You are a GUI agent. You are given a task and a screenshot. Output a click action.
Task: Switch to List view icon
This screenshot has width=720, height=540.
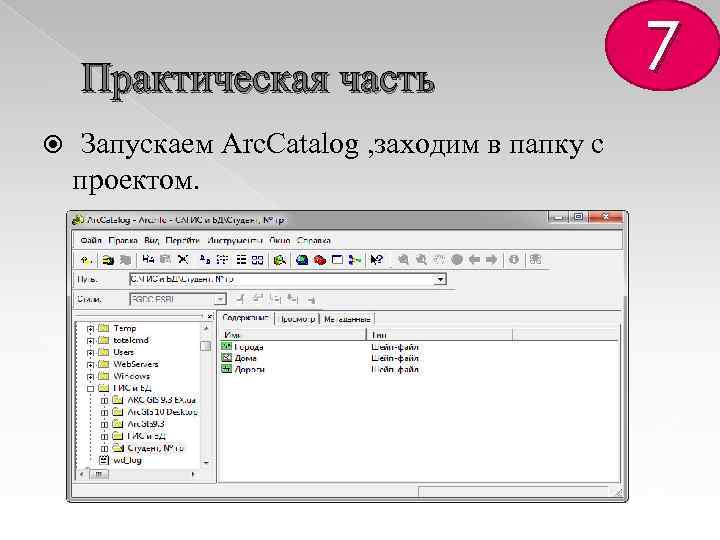click(223, 259)
